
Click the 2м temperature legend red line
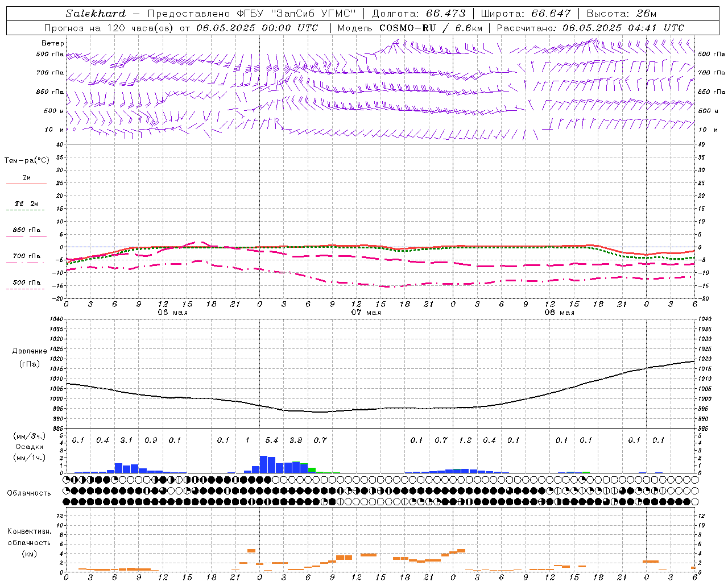pyautogui.click(x=26, y=184)
